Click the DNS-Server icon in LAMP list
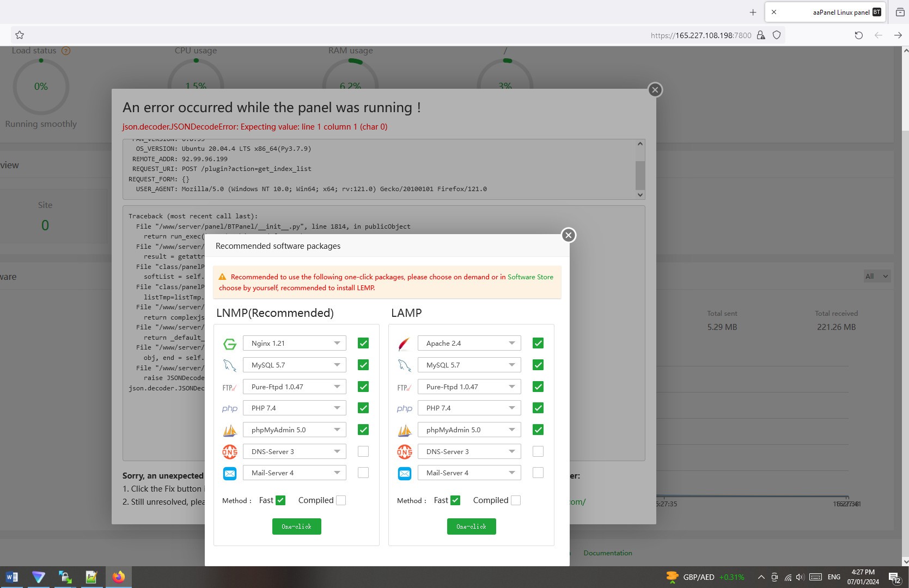Screen dimensions: 909x588 tap(405, 451)
